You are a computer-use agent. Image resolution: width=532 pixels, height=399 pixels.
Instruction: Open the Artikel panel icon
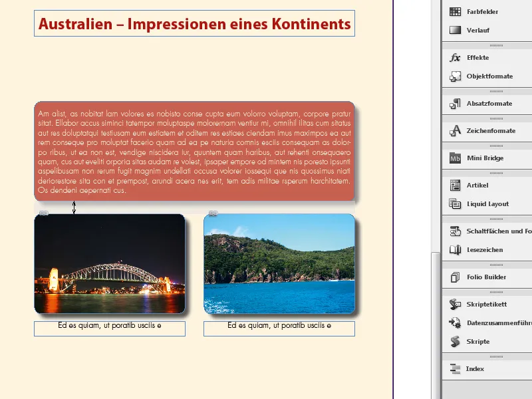click(x=455, y=186)
